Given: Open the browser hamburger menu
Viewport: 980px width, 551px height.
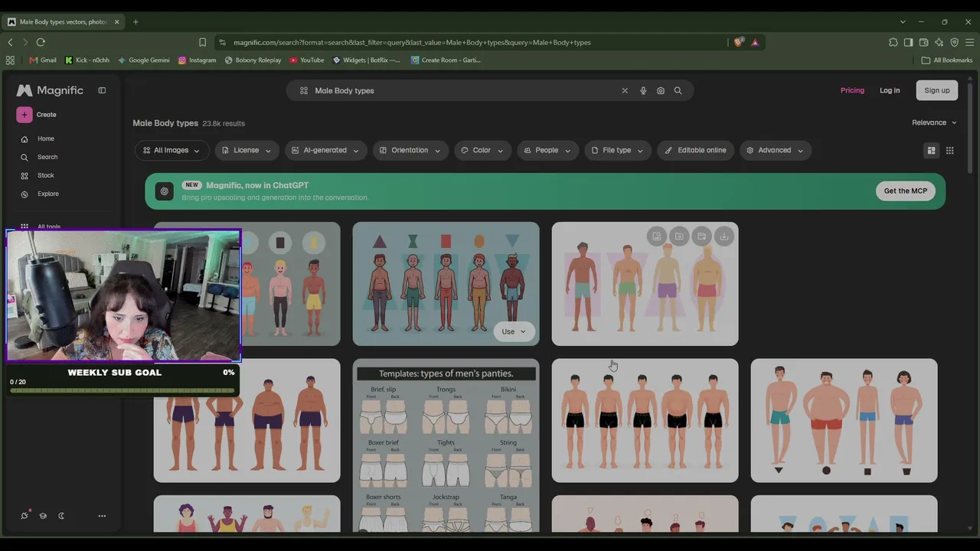Looking at the screenshot, I should pos(969,42).
